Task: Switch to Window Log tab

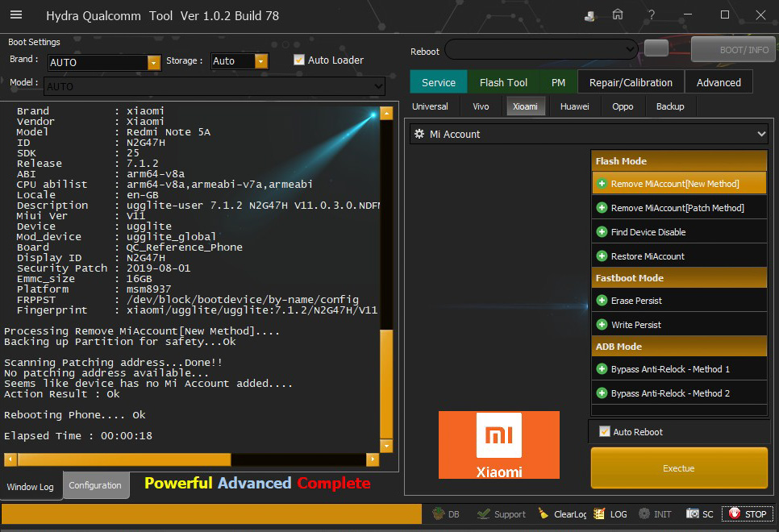Action: [31, 487]
